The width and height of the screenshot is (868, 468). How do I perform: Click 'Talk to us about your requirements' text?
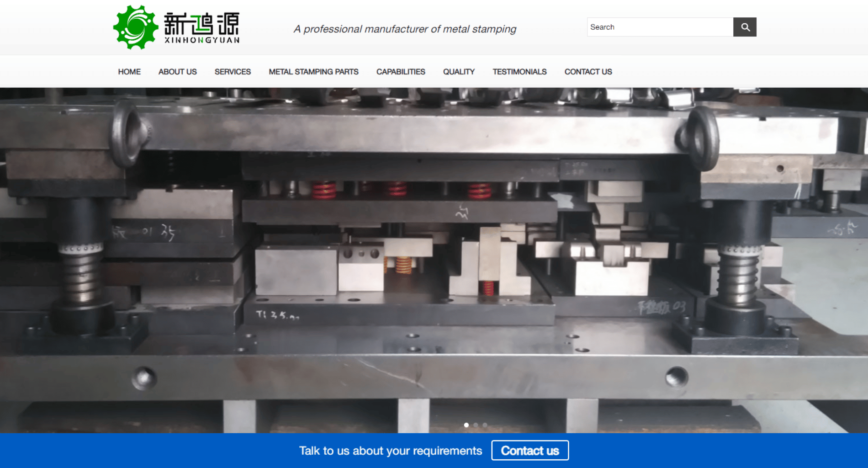click(x=390, y=450)
